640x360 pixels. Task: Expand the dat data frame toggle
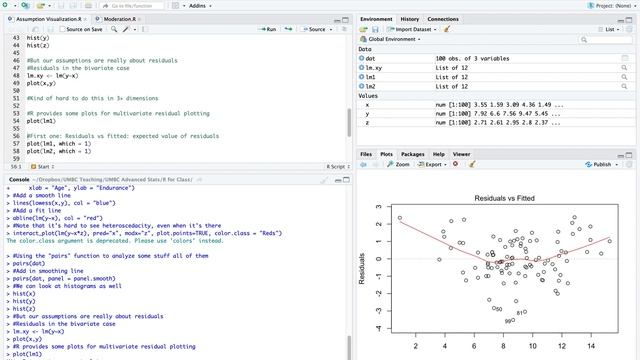[x=361, y=58]
